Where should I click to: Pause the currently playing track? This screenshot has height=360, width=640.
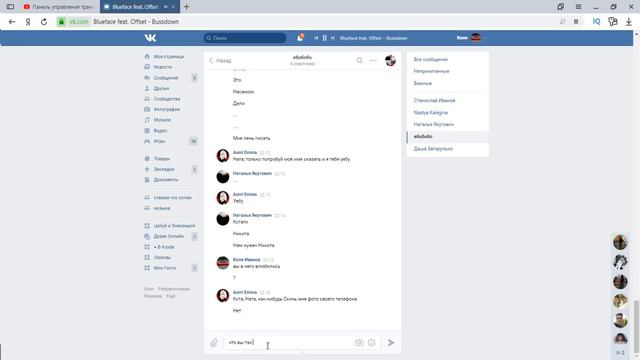324,38
